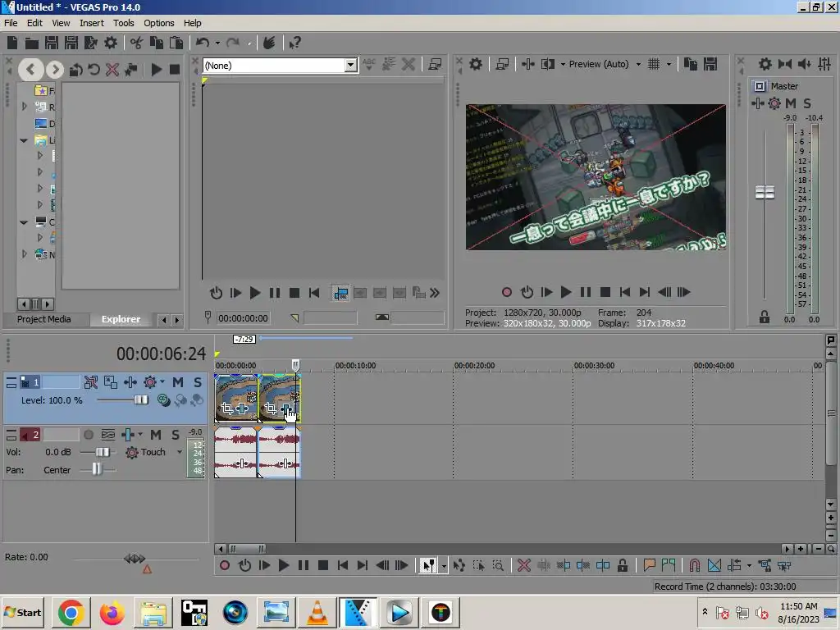Open the Insert menu

pos(92,23)
